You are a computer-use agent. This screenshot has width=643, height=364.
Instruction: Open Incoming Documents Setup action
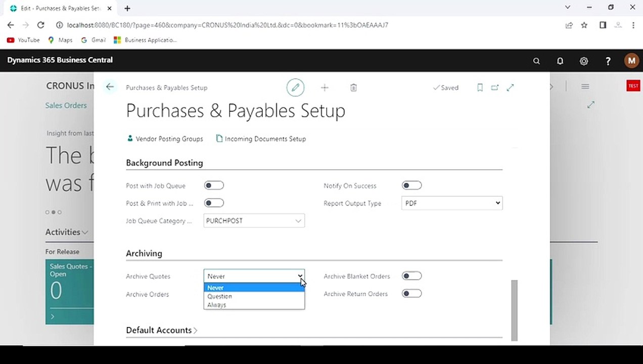point(261,139)
